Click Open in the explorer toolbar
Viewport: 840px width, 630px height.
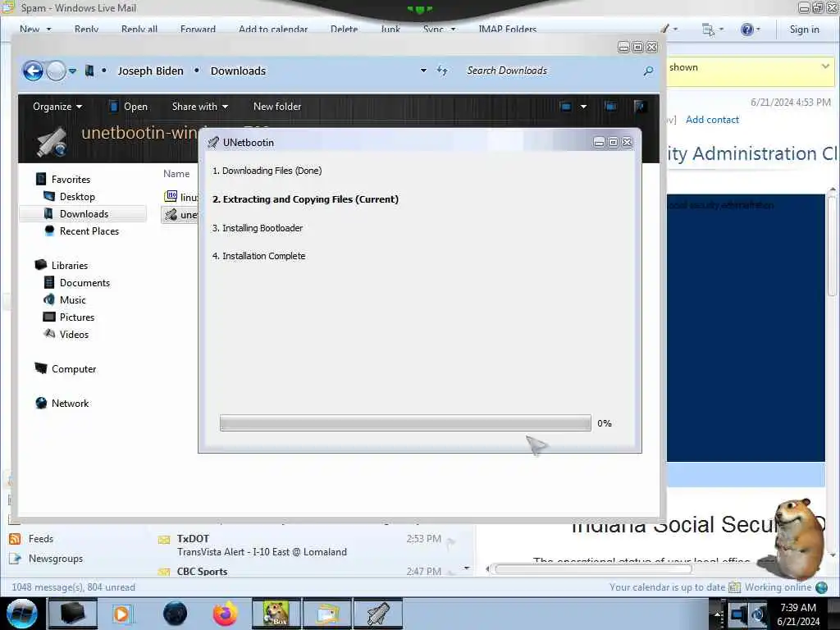tap(129, 107)
